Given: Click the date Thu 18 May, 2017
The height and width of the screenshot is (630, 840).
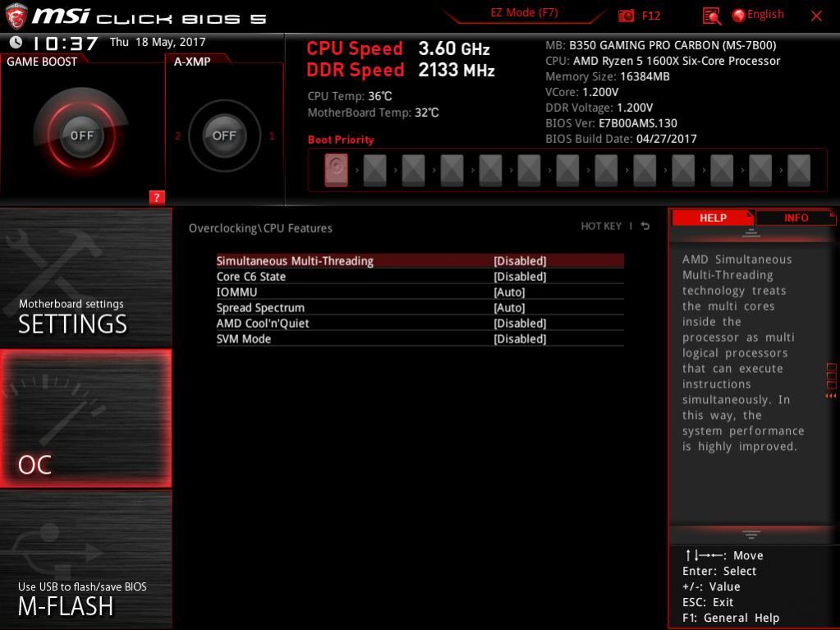Looking at the screenshot, I should point(158,42).
